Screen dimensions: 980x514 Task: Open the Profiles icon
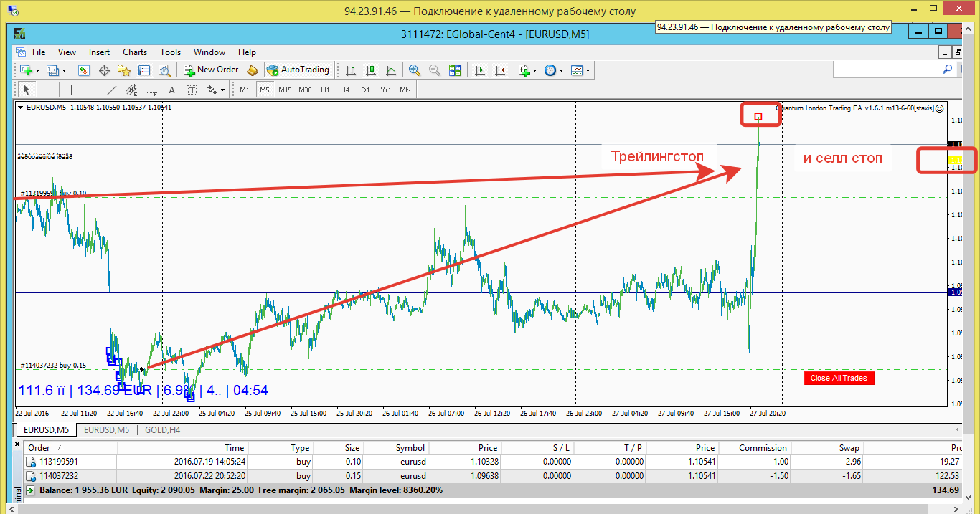coord(52,70)
